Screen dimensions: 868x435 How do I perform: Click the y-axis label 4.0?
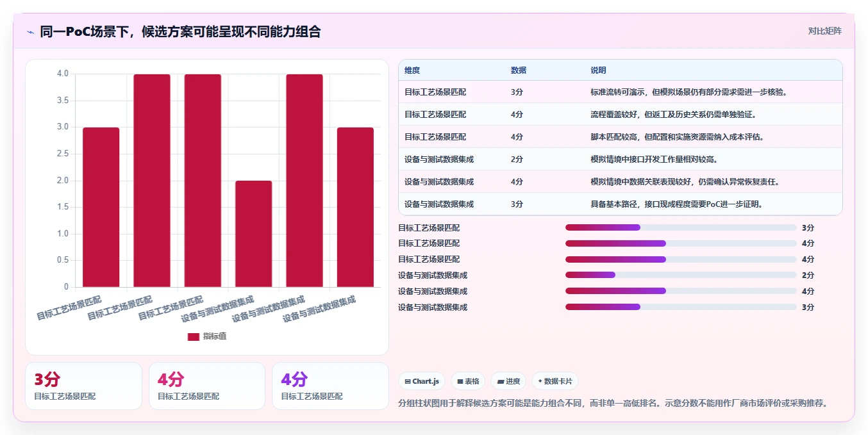pos(62,74)
